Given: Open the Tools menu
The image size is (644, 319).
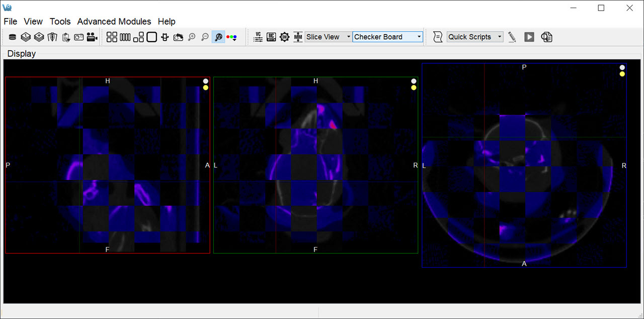Looking at the screenshot, I should coord(60,22).
